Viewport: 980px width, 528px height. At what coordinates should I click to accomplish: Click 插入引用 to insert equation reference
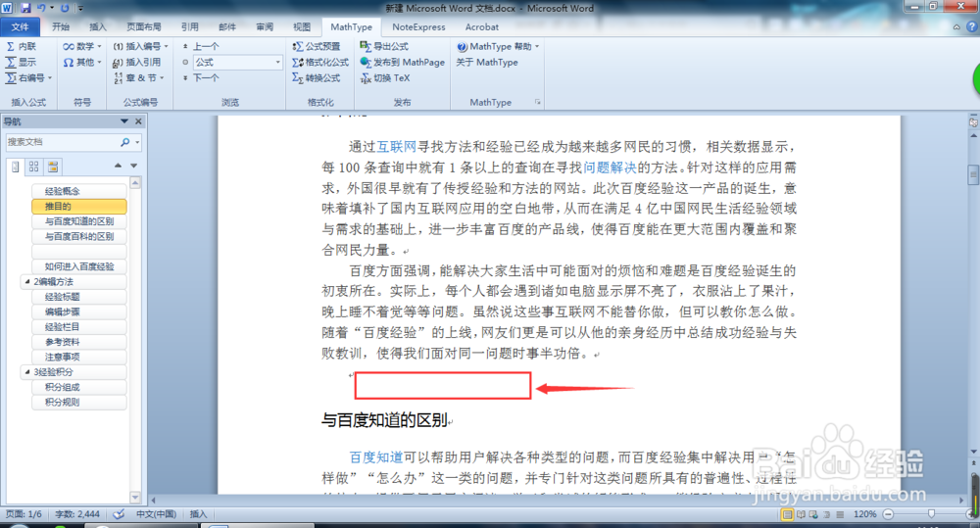[x=137, y=62]
